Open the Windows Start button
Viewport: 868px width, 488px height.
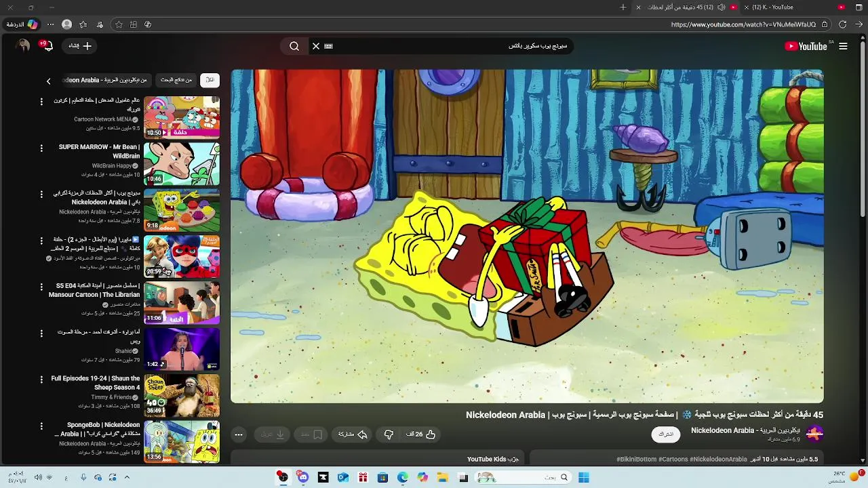click(x=584, y=477)
